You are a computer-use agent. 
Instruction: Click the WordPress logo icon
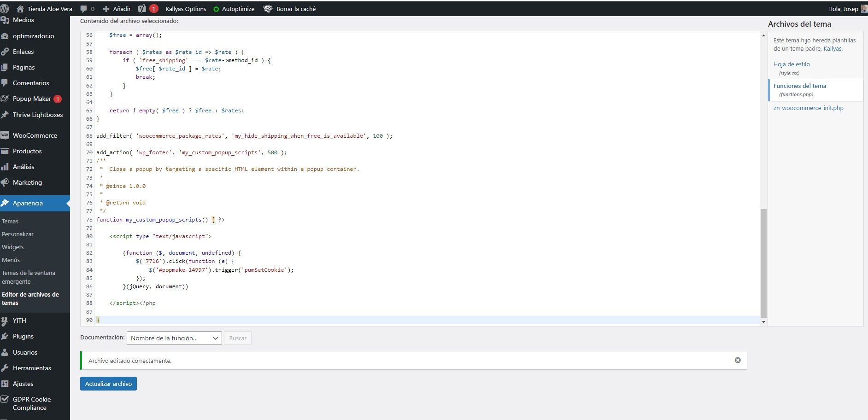click(5, 9)
